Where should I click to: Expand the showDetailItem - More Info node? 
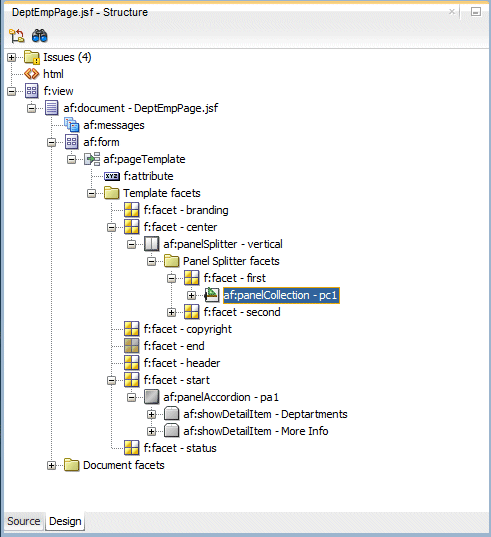click(x=151, y=432)
